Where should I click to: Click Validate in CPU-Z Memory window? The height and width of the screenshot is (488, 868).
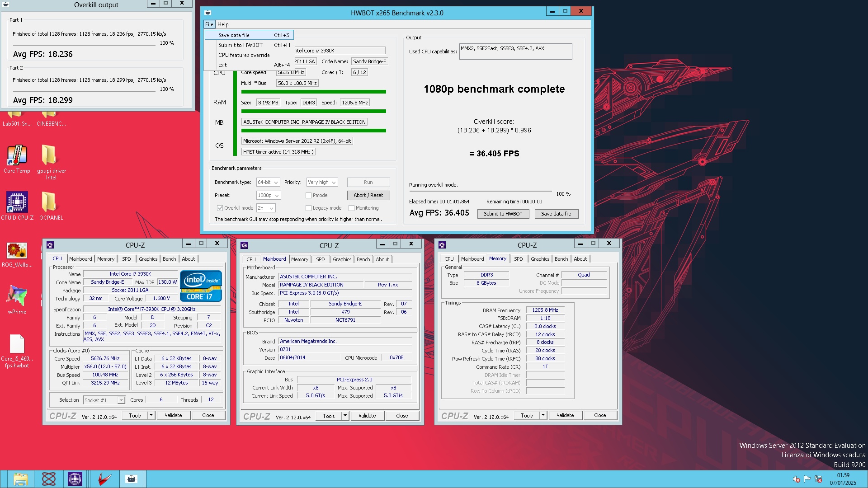tap(565, 415)
